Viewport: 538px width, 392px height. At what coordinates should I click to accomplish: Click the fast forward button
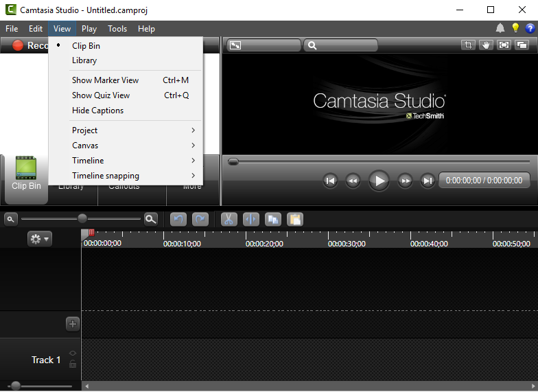[x=405, y=181]
